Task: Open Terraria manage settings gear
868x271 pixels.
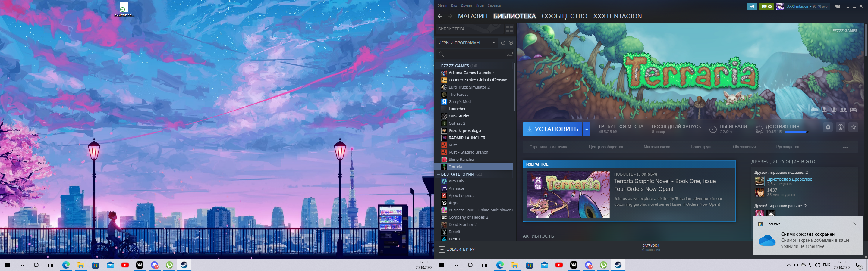Action: click(828, 127)
